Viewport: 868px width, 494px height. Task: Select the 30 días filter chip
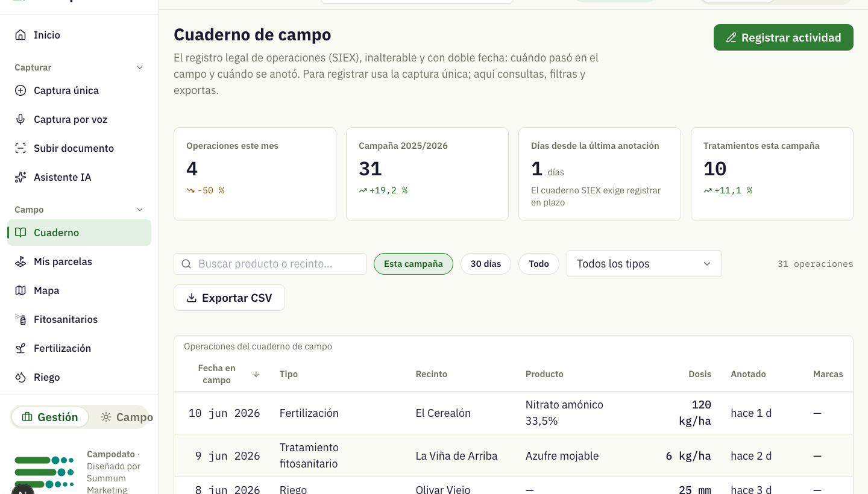tap(486, 264)
